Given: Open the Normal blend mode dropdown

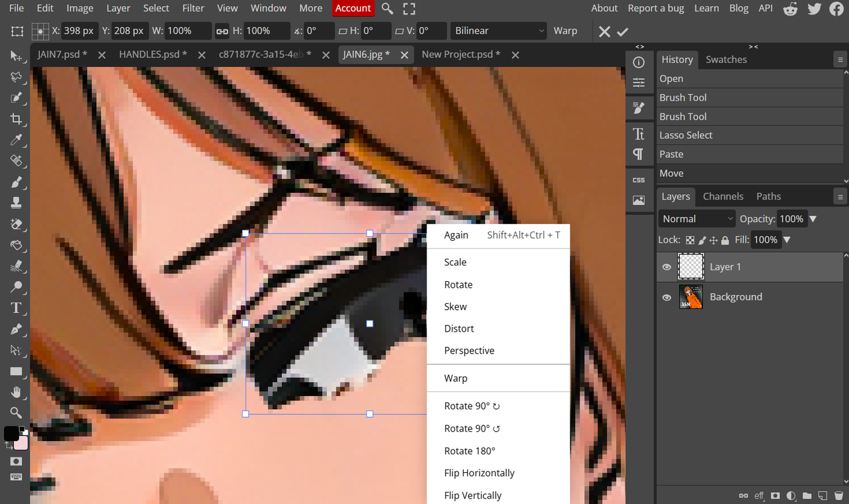Looking at the screenshot, I should point(698,219).
